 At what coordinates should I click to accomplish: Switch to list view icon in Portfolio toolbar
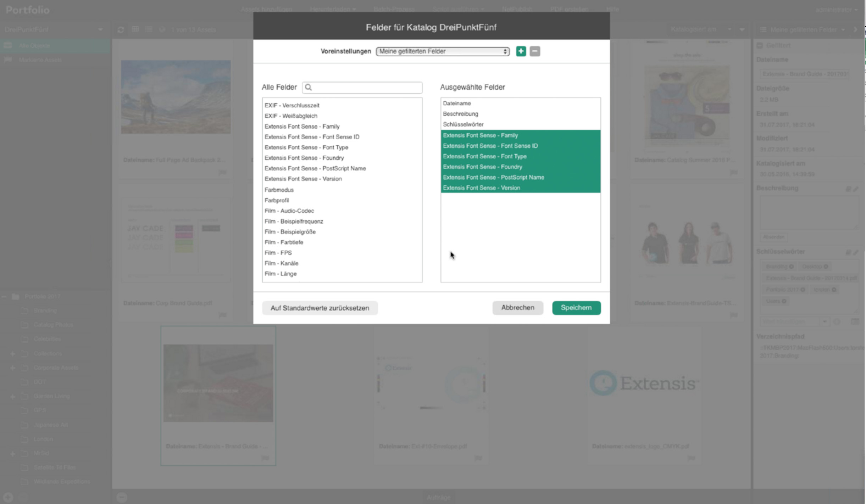coord(149,29)
